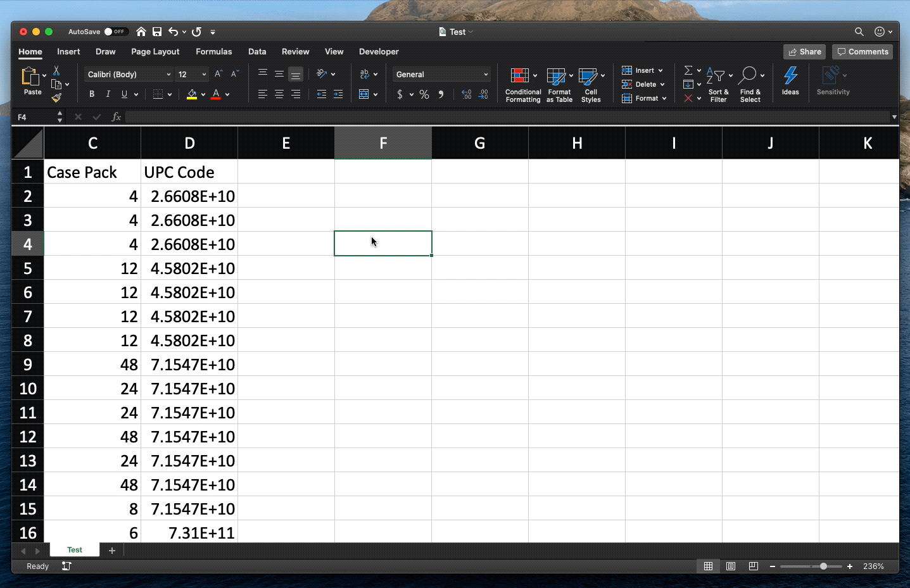The width and height of the screenshot is (910, 588).
Task: Click the Conditional Formatting icon
Action: tap(520, 77)
